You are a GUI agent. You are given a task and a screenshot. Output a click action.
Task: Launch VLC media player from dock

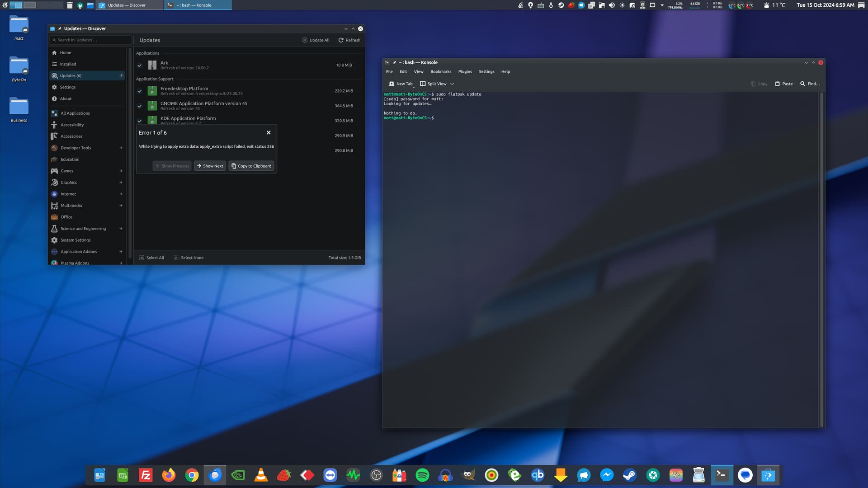coord(261,475)
